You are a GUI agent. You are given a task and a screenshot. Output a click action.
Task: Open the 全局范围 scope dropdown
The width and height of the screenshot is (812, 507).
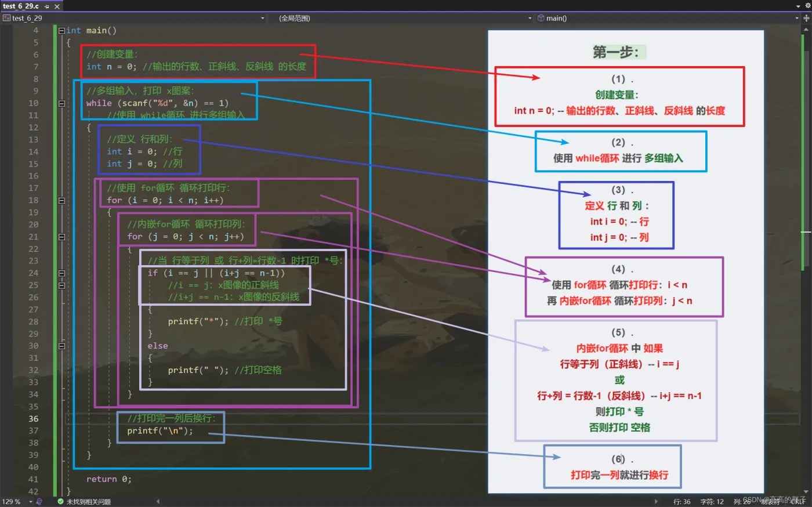(530, 18)
